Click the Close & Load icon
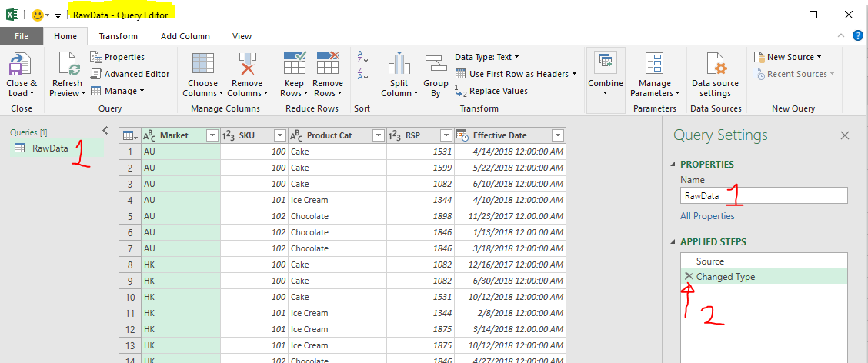 [x=21, y=65]
